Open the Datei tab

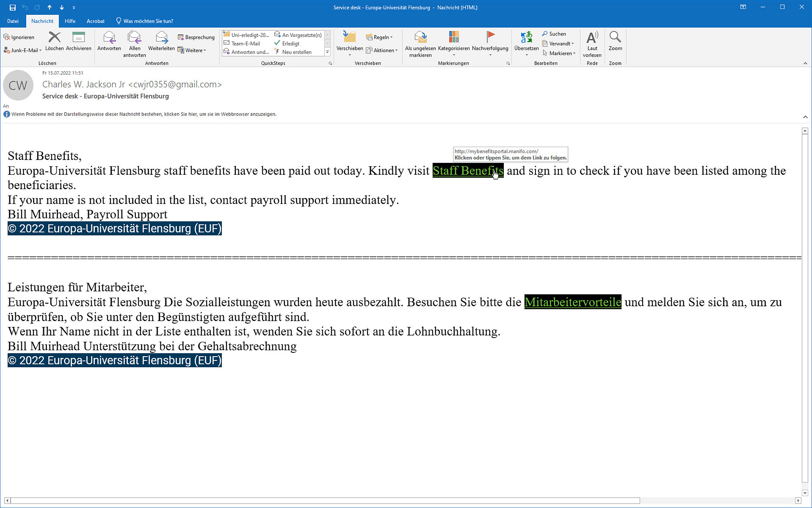[x=13, y=21]
